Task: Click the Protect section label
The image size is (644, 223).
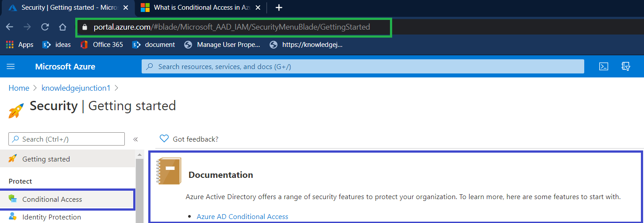Action: [x=20, y=181]
